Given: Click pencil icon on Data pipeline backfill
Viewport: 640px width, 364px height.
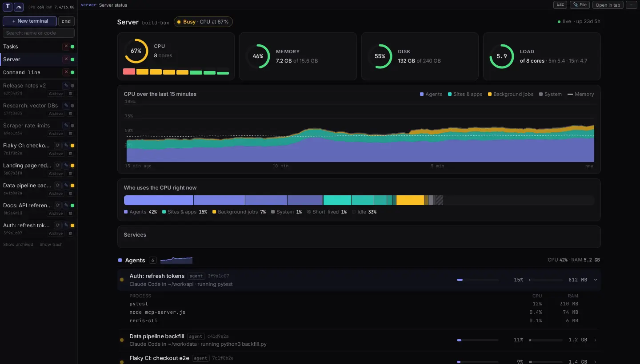Looking at the screenshot, I should (66, 186).
